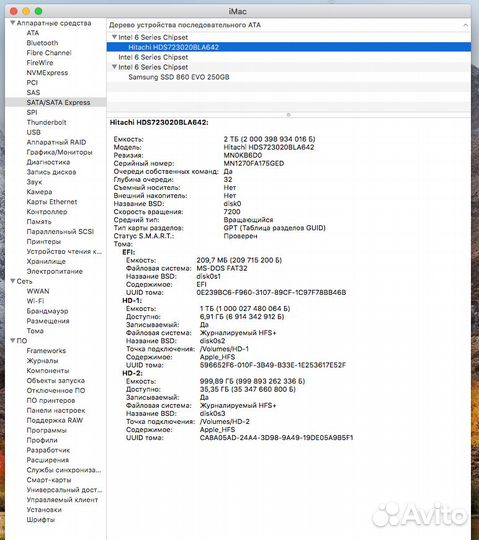Select PCI entry
Viewport: 479px width, 540px height.
coord(32,83)
